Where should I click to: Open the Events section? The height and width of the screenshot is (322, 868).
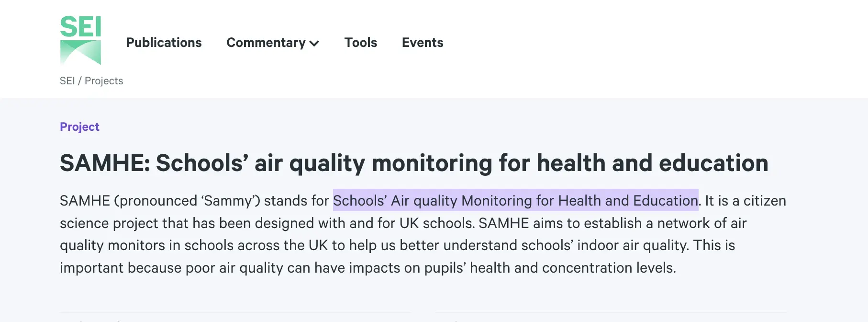point(423,43)
